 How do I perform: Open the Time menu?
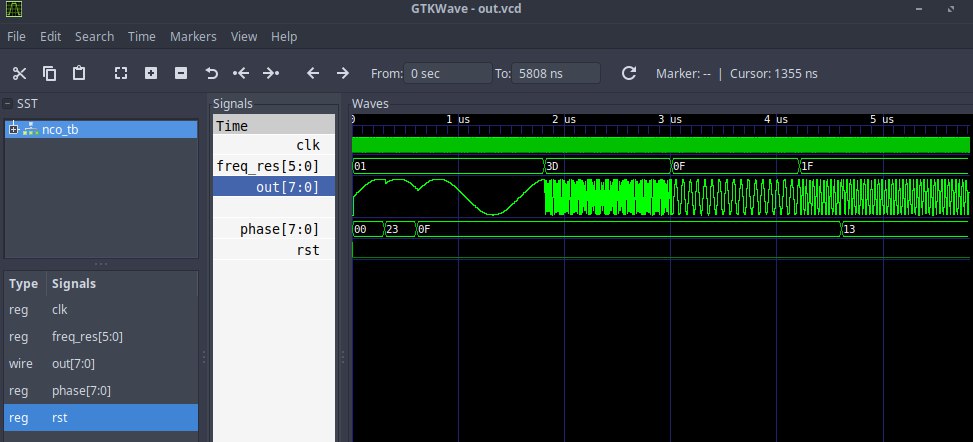pyautogui.click(x=141, y=37)
